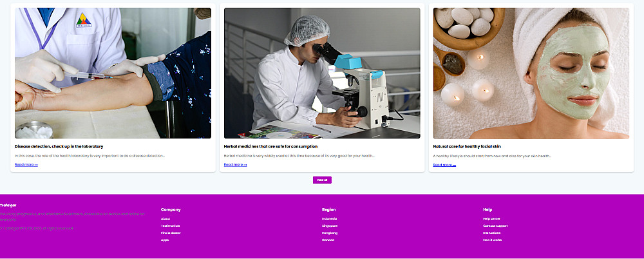
Task: Open the Apps footer link
Action: coord(165,240)
